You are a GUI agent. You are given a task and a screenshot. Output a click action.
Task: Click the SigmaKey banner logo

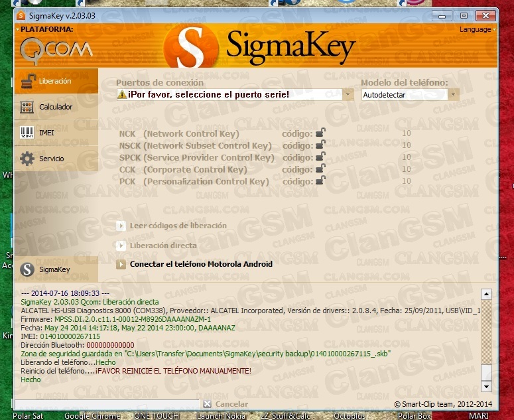coord(259,47)
